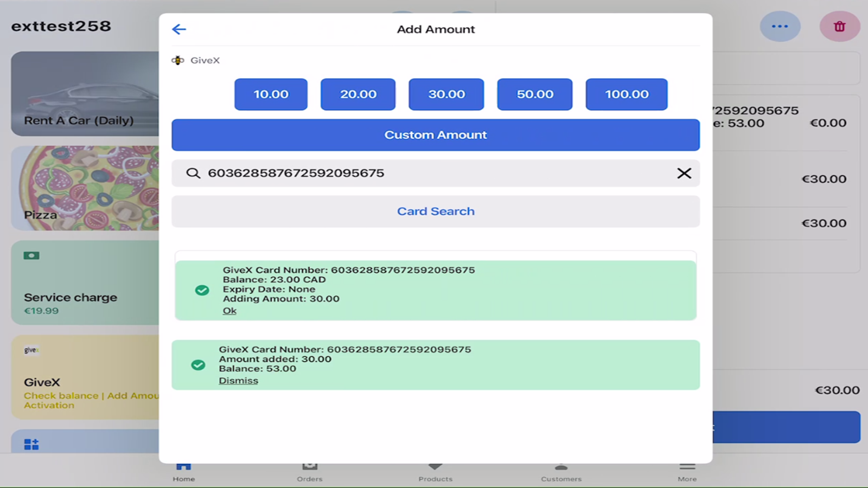This screenshot has width=868, height=488.
Task: Dismiss the amount added notification
Action: click(x=238, y=380)
